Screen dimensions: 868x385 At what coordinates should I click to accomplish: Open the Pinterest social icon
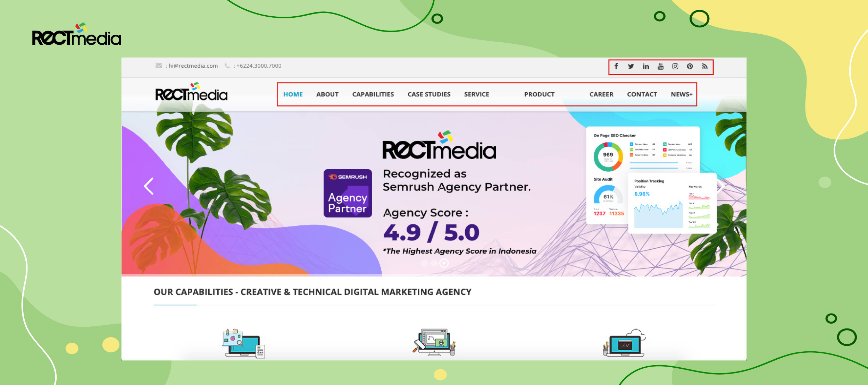click(690, 66)
